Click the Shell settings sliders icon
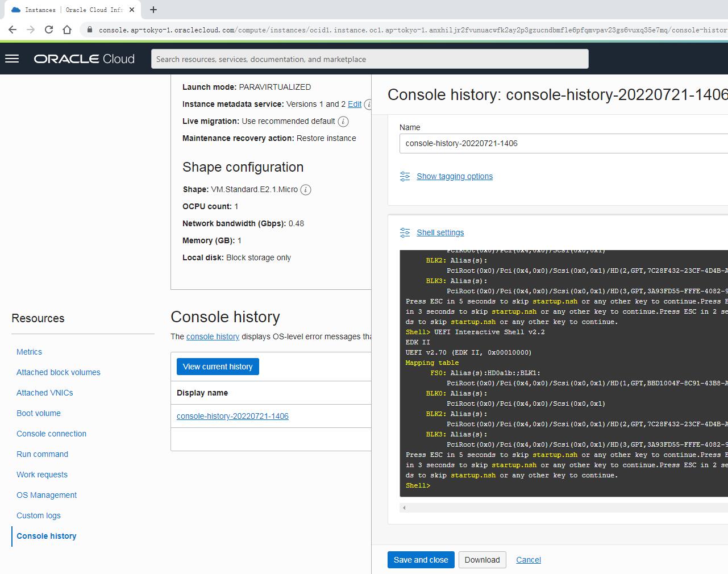The image size is (728, 574). click(405, 232)
